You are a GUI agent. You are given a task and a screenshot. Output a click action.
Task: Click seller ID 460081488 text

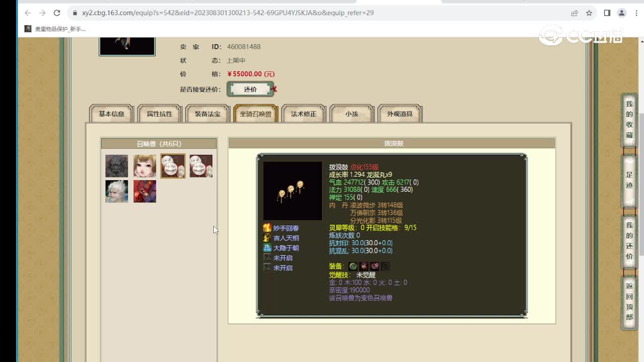pos(244,47)
